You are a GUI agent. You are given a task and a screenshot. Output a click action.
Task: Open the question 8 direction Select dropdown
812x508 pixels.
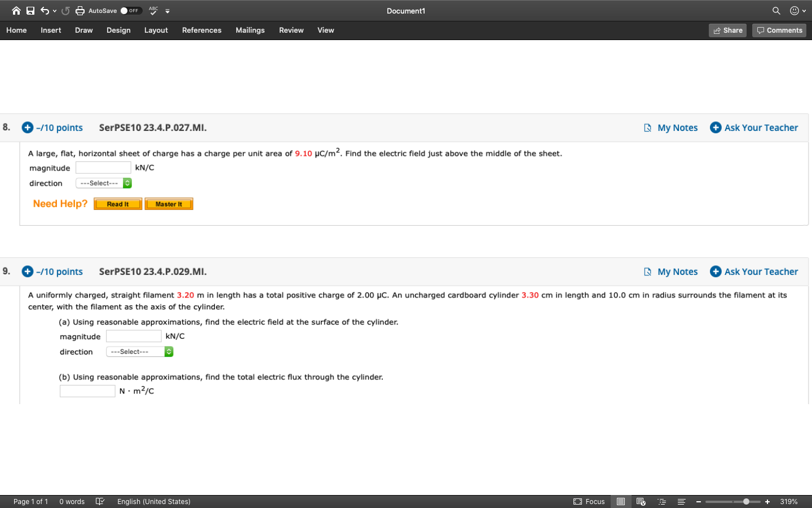[x=104, y=183]
